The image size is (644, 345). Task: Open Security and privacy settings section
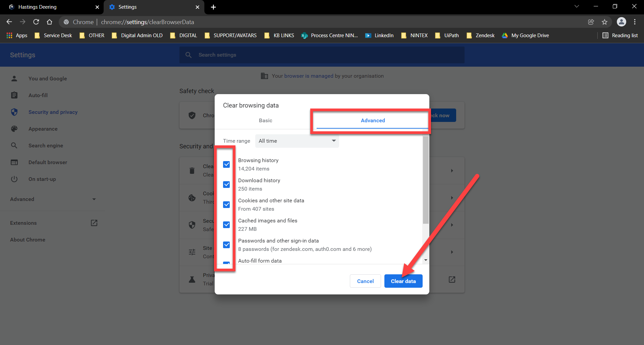(x=53, y=112)
